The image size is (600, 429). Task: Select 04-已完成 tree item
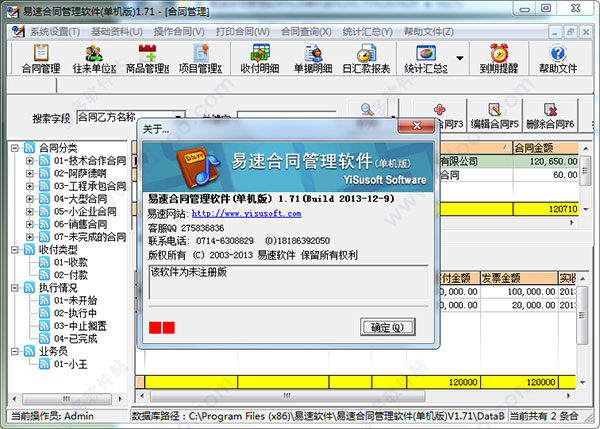pos(75,339)
